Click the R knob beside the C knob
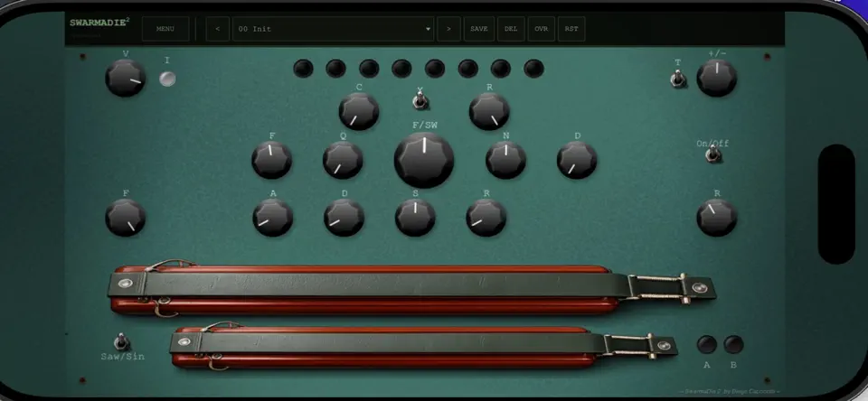The width and height of the screenshot is (868, 401). point(489,111)
